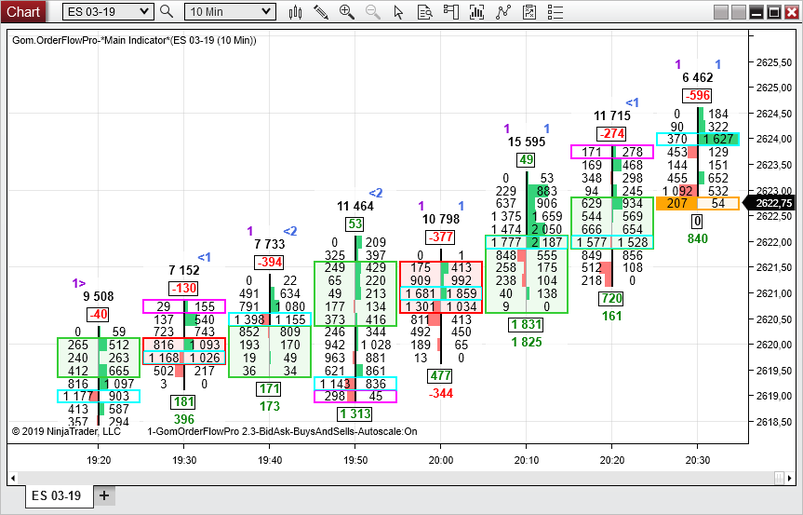Click the green 840 value
This screenshot has height=515, width=803.
698,239
